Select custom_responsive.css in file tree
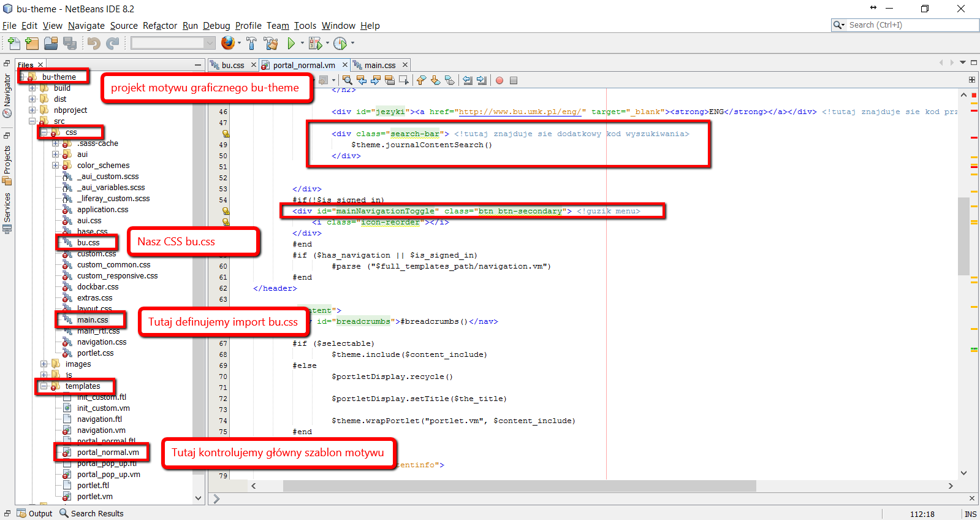The height and width of the screenshot is (520, 980). (x=117, y=276)
